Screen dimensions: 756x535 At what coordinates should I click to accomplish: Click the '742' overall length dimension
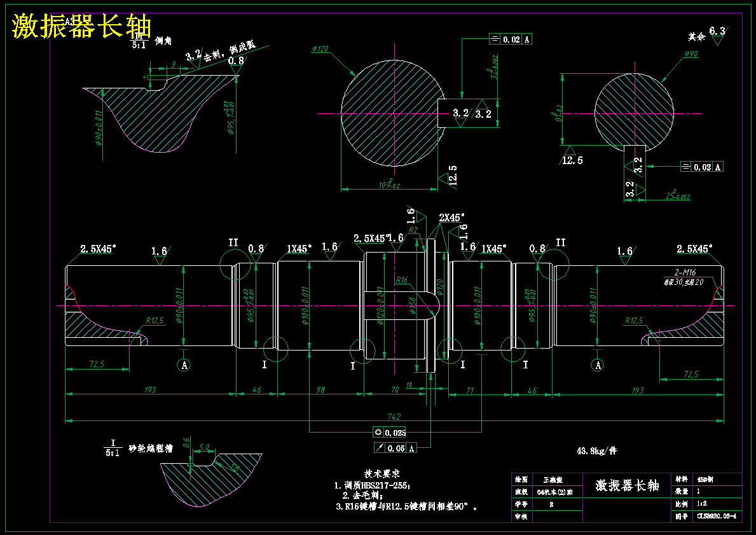(x=394, y=416)
